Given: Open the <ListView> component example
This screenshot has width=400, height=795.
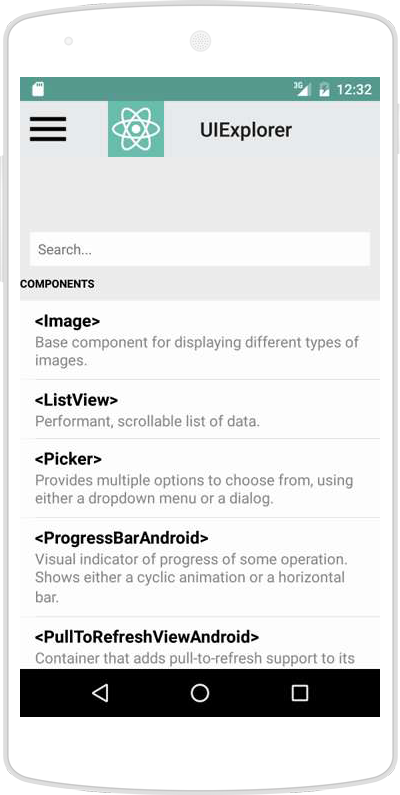Looking at the screenshot, I should (200, 409).
